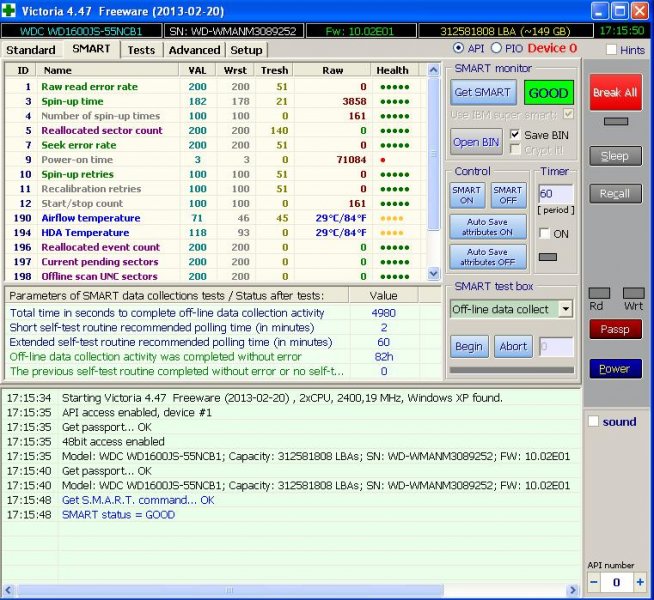
Task: Click the green GOOD status indicator
Action: tap(548, 92)
